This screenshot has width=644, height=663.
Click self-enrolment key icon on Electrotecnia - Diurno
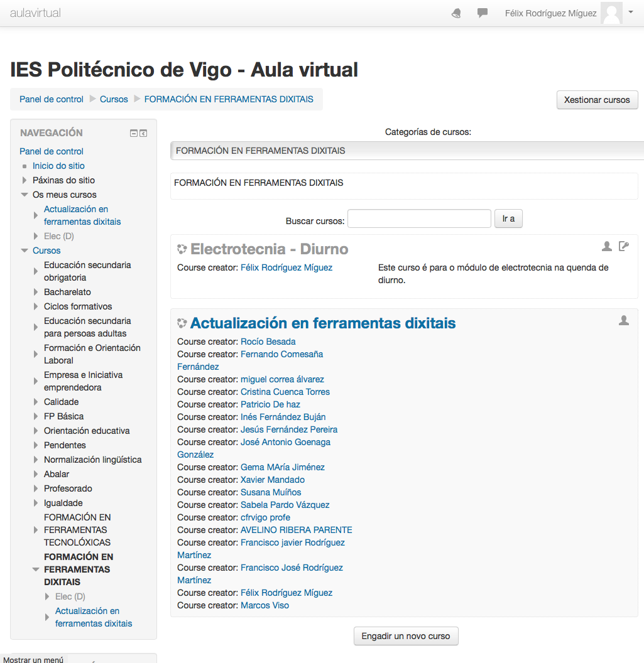pyautogui.click(x=623, y=247)
